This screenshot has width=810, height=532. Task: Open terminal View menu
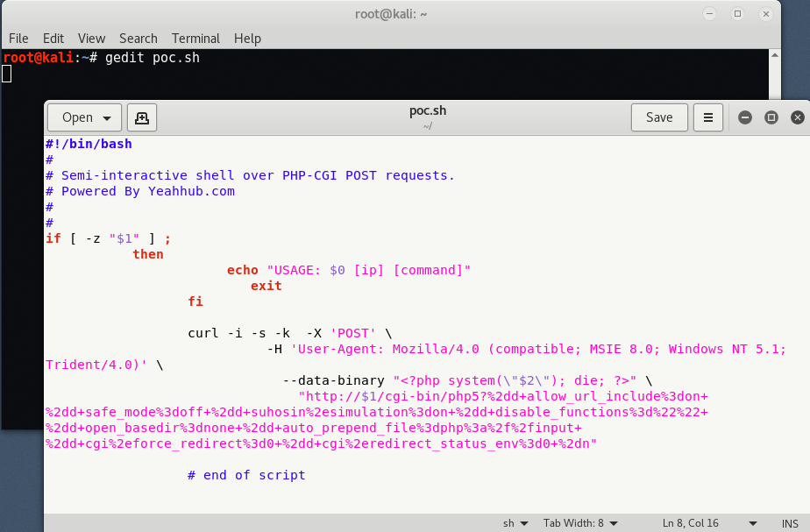tap(91, 39)
